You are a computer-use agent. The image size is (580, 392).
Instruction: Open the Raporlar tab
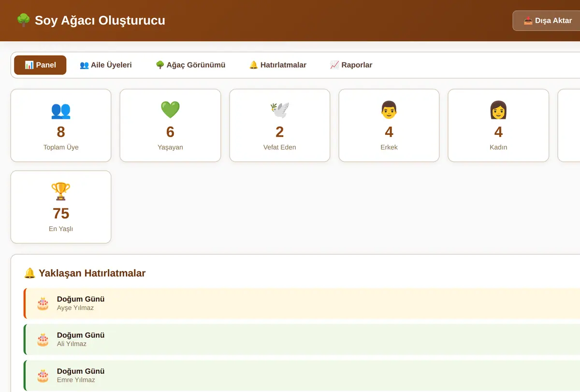pos(351,65)
